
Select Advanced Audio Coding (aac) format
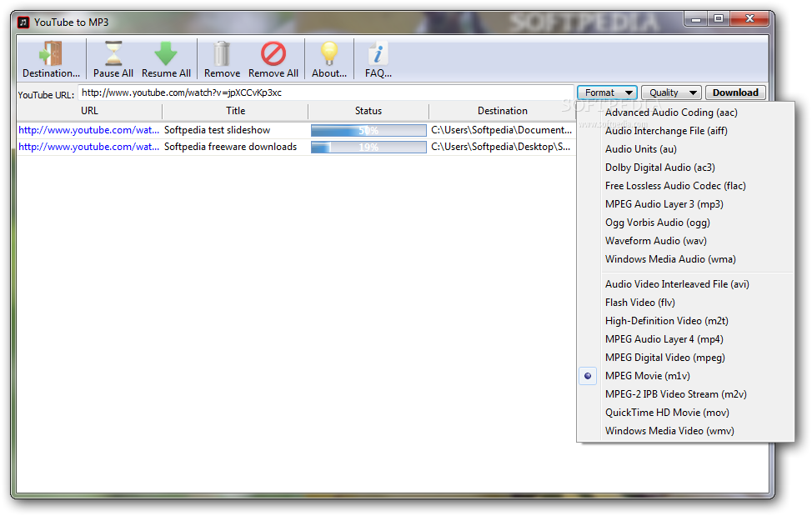[x=671, y=113]
